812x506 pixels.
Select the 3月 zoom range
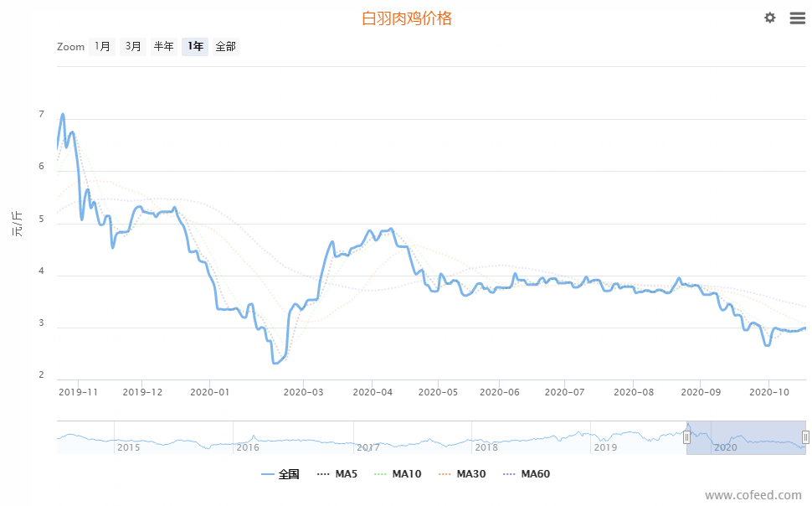(x=133, y=47)
